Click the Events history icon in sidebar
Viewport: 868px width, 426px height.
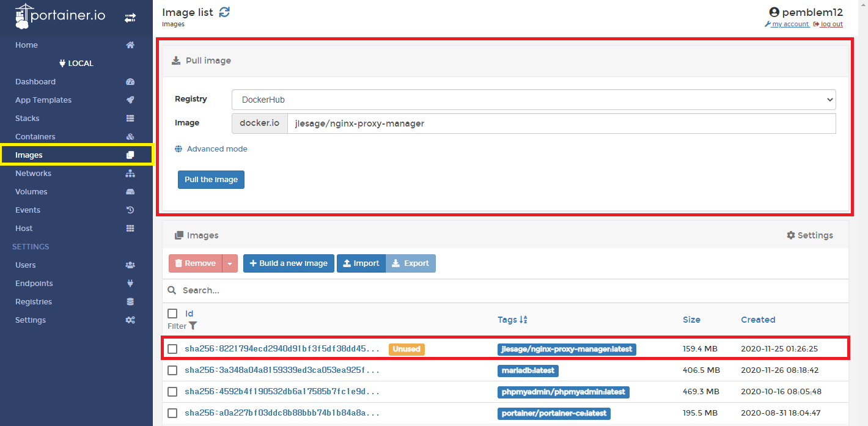click(x=130, y=210)
